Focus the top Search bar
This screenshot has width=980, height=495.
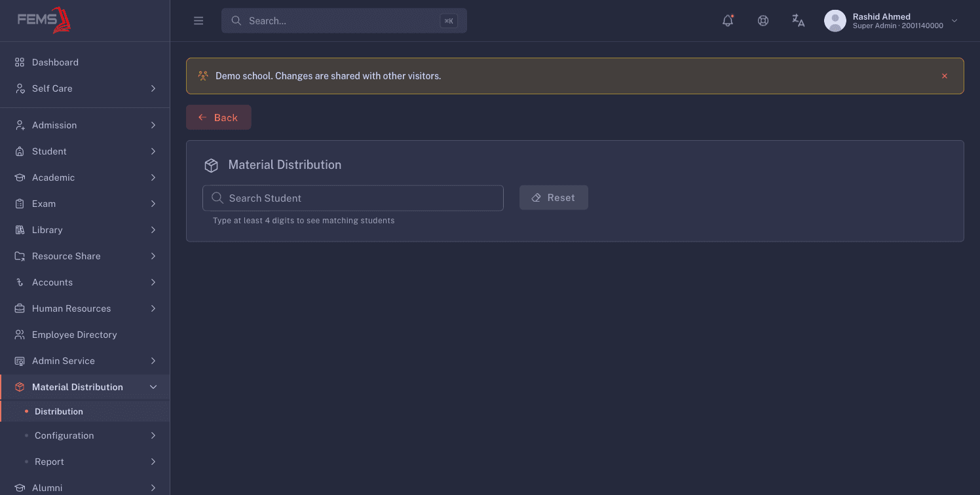pyautogui.click(x=344, y=21)
